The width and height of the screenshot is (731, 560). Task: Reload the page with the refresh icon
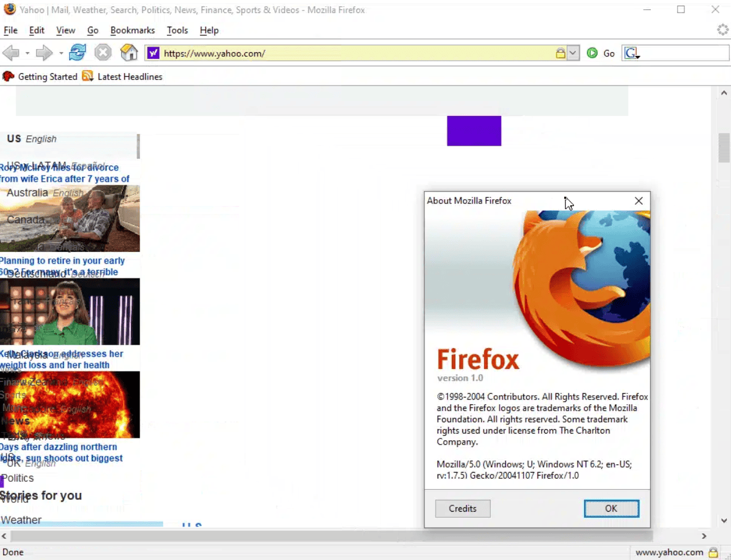(x=78, y=52)
